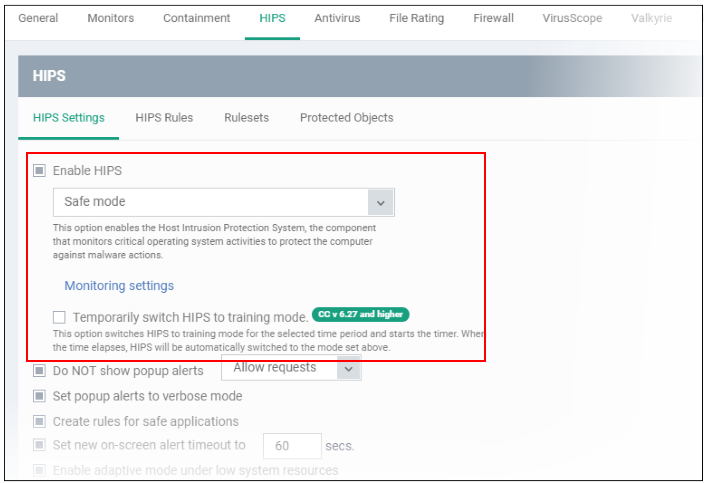This screenshot has height=483, width=706.
Task: Click the HIPS section header
Action: point(359,76)
